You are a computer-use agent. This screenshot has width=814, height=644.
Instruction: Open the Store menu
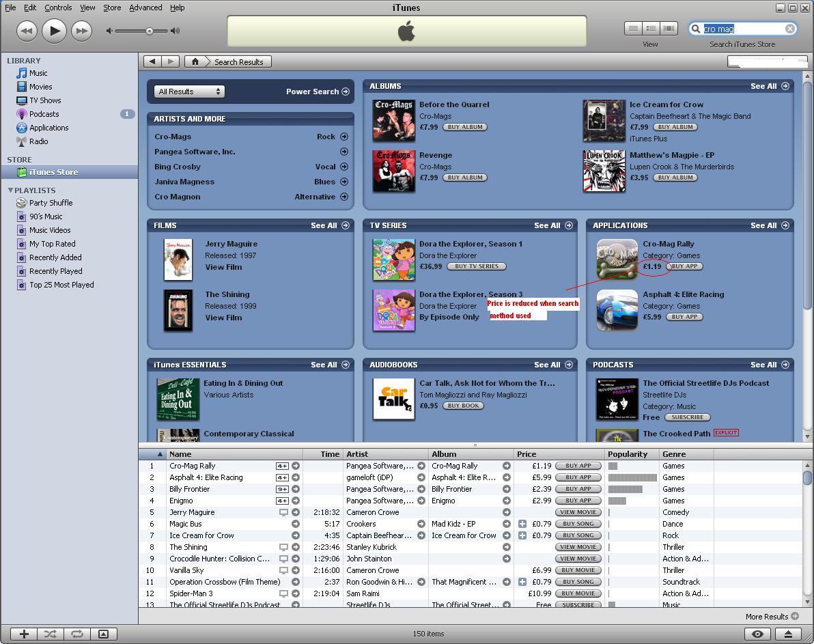click(x=112, y=8)
